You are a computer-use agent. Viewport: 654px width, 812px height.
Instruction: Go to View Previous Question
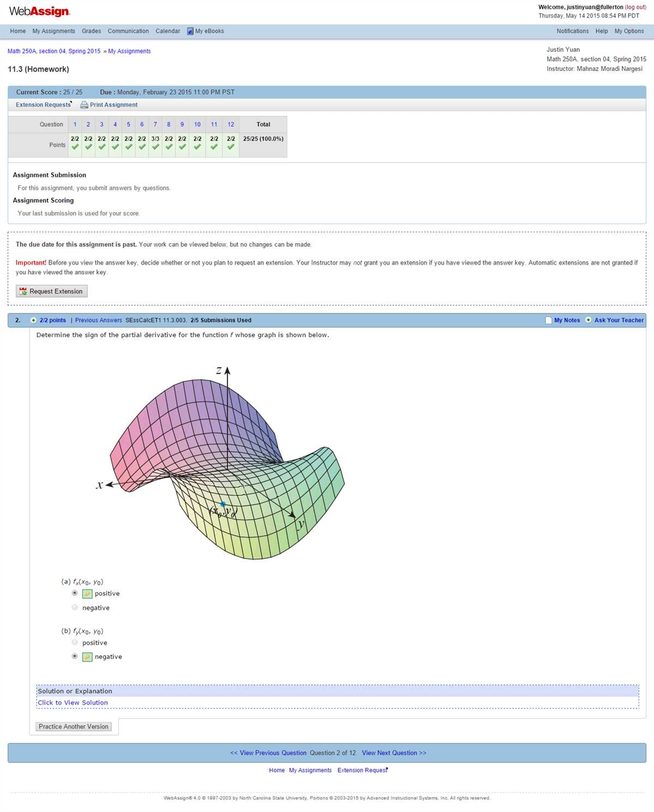pyautogui.click(x=268, y=753)
